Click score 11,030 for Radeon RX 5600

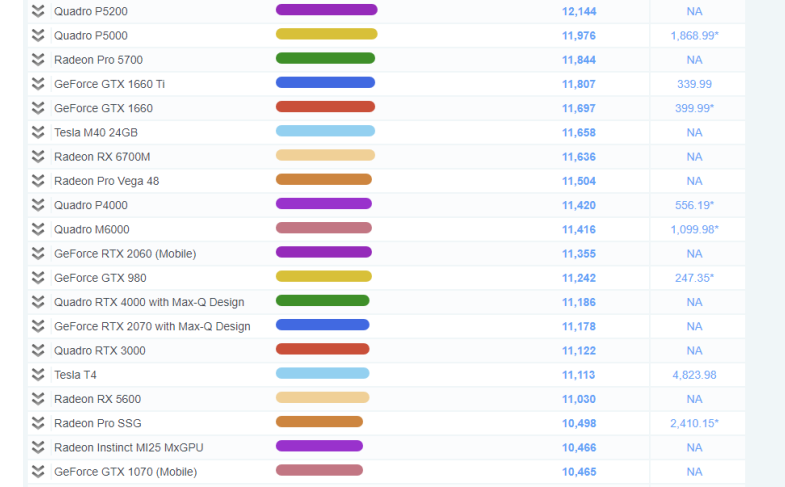coord(579,399)
